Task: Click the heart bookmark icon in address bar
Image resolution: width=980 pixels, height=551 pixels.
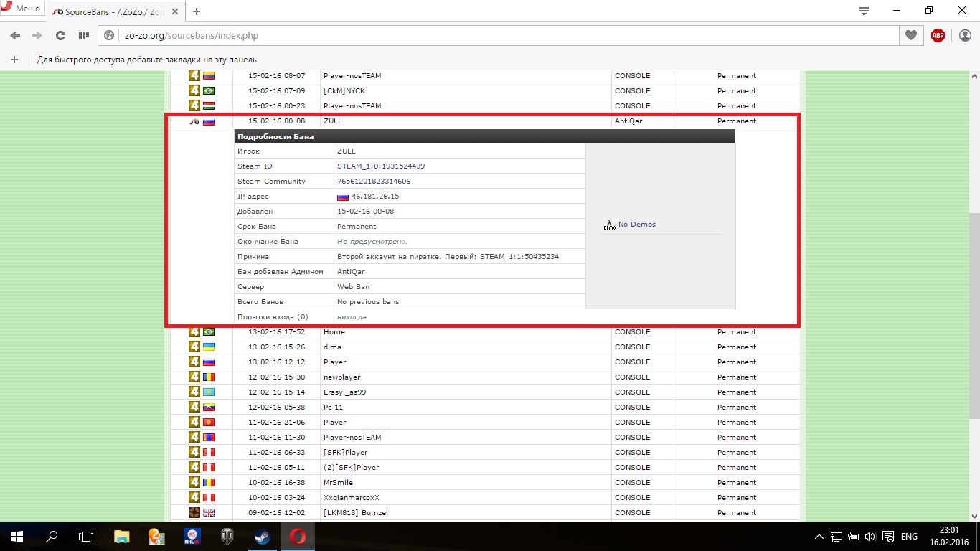Action: 911,35
